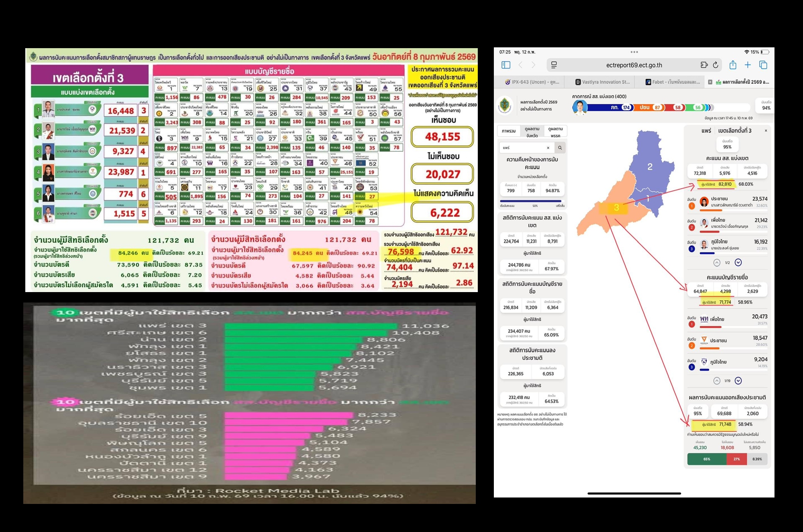Previous page arrow beside 1/19 indicator
Image resolution: width=803 pixels, height=532 pixels.
pos(717,381)
